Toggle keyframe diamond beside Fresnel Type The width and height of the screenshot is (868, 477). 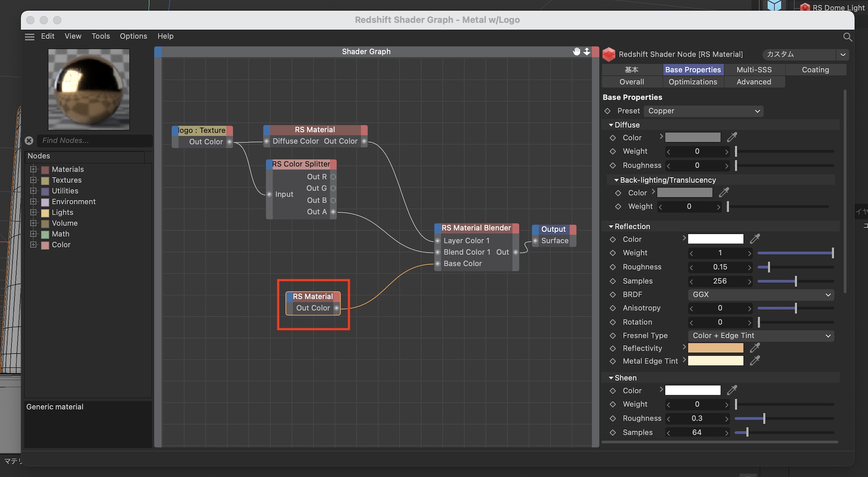(x=613, y=336)
